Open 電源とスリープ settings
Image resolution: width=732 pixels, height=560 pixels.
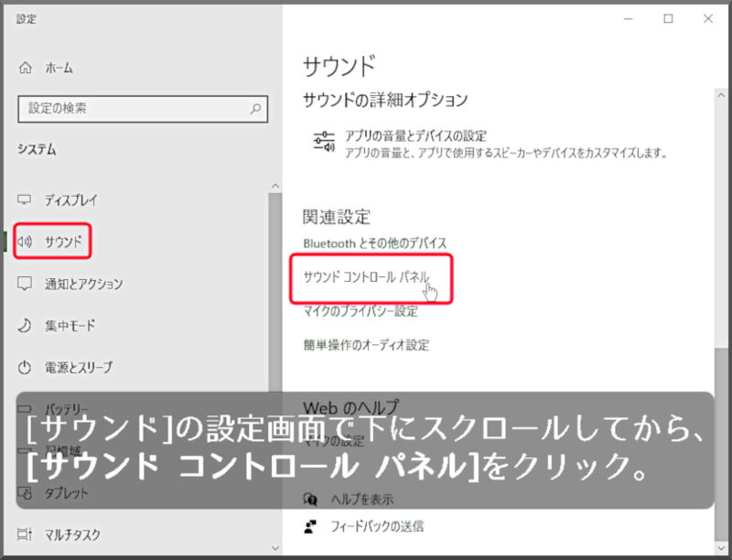79,367
